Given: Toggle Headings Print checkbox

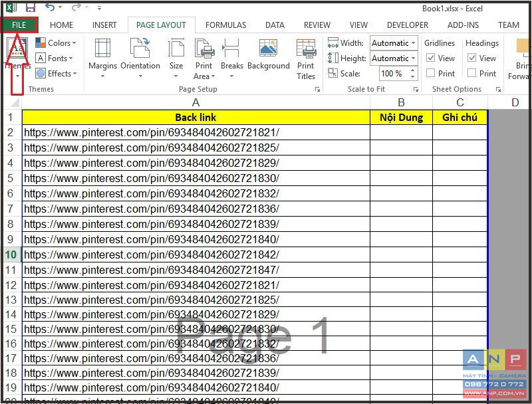Looking at the screenshot, I should pyautogui.click(x=471, y=73).
